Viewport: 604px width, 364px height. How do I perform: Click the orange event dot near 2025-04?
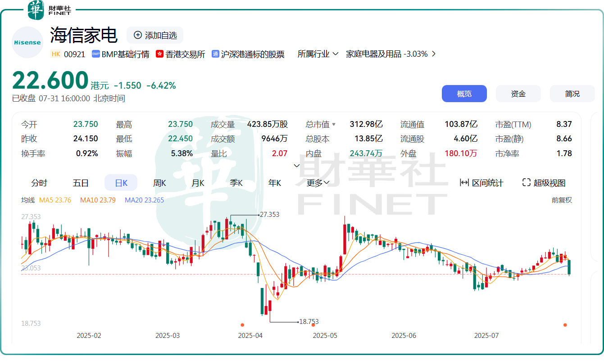pos(242,324)
